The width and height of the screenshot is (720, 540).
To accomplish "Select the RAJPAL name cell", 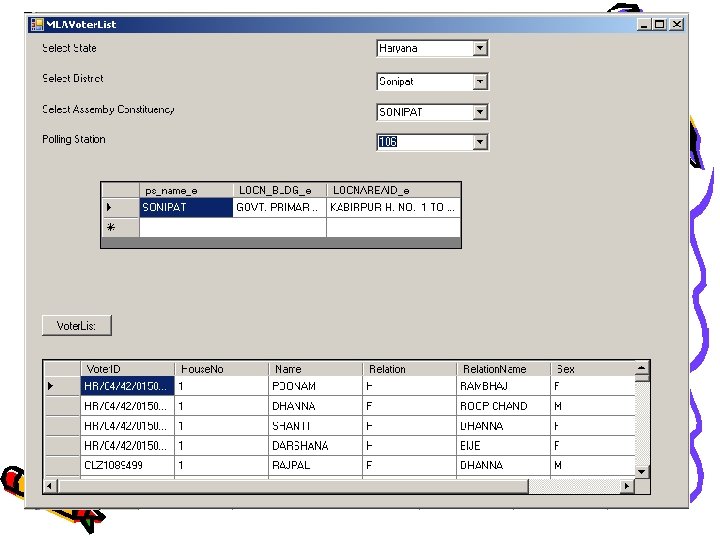I will click(x=315, y=465).
